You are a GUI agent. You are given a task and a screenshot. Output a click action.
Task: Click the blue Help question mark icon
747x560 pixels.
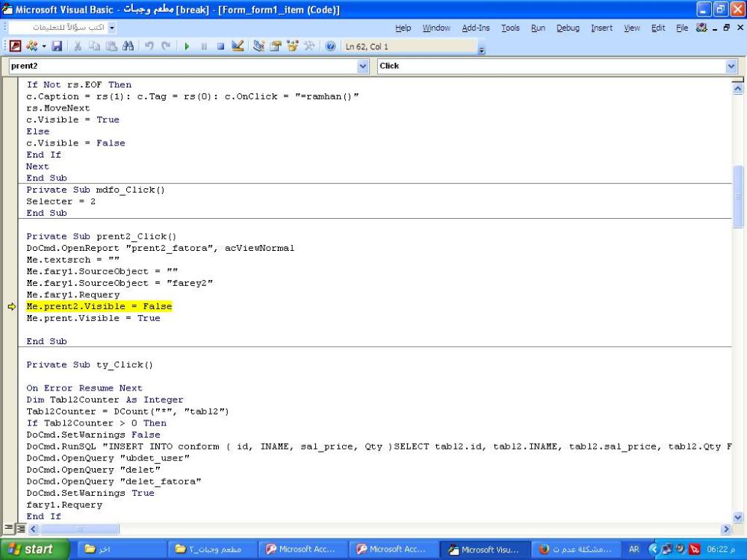330,46
